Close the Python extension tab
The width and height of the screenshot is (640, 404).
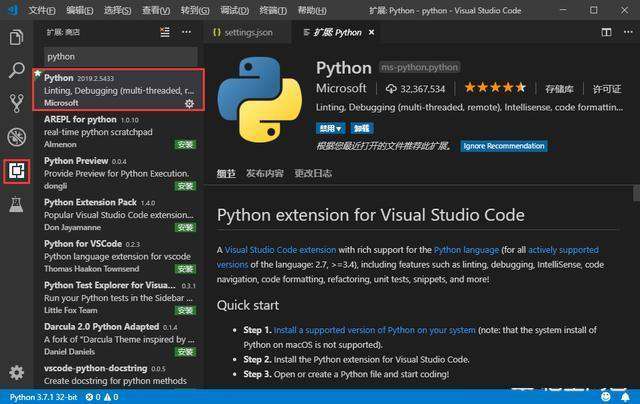pyautogui.click(x=371, y=32)
